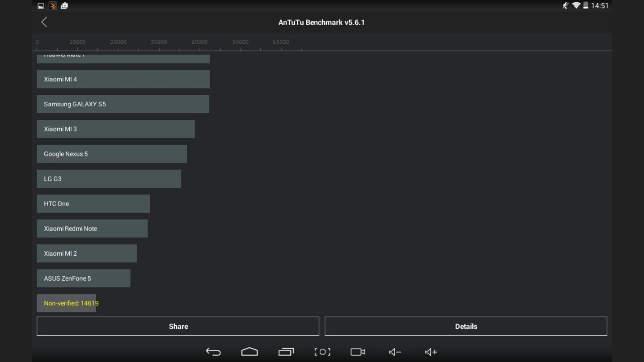The image size is (644, 362).
Task: Select the Xiaomi MI 2 bar
Action: [87, 253]
